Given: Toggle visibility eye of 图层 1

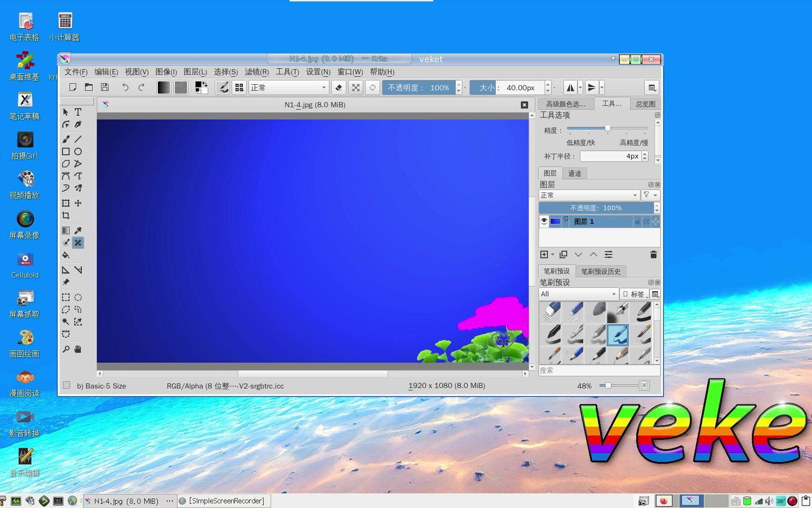Looking at the screenshot, I should coord(544,221).
